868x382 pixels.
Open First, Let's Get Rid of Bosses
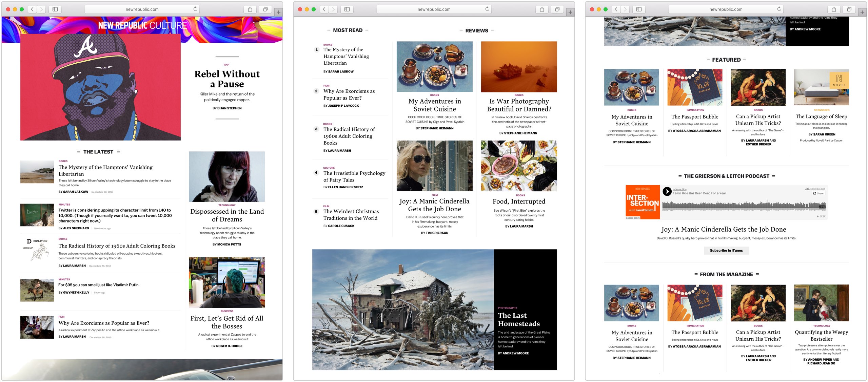coord(227,322)
